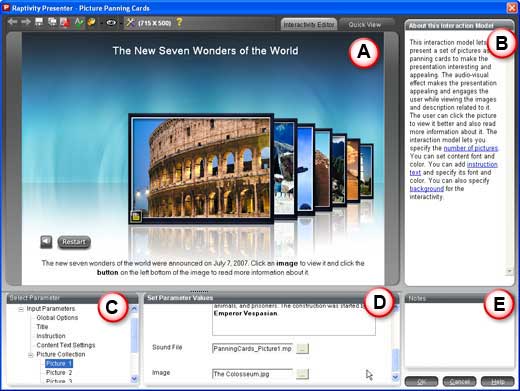Click inside the Notes text area

(459, 334)
